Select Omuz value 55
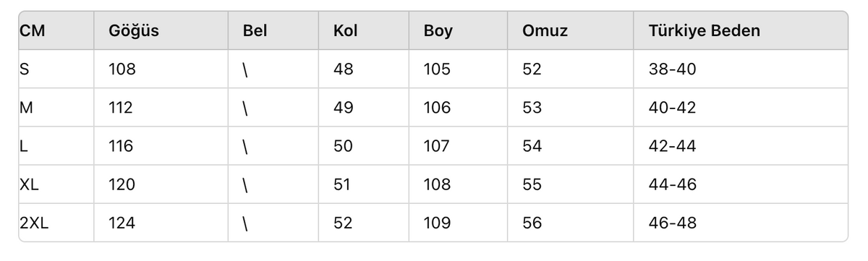This screenshot has width=868, height=261. (x=532, y=184)
